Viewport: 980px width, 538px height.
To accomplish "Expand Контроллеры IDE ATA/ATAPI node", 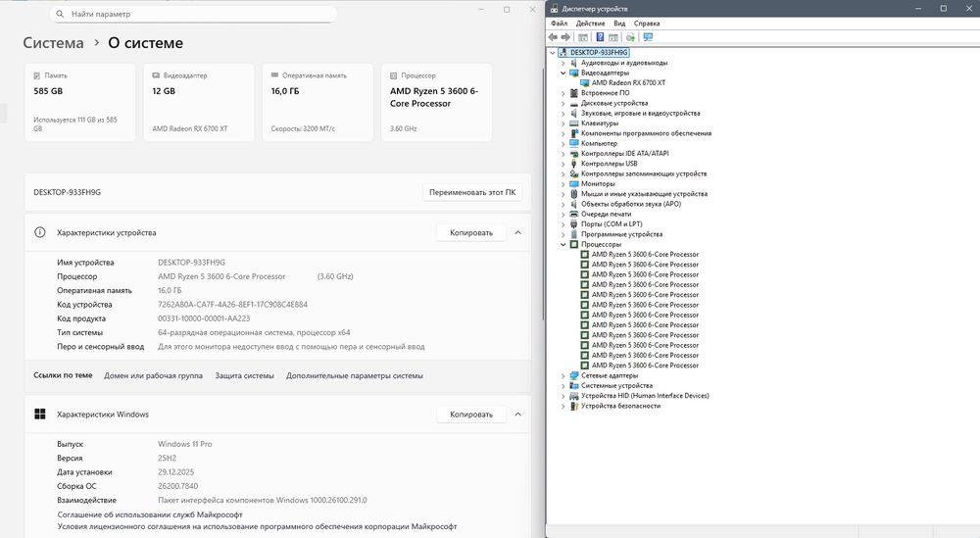I will coord(563,154).
